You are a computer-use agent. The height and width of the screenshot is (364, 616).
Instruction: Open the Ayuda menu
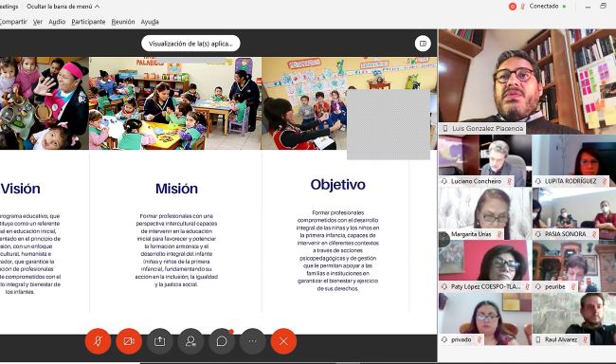[x=150, y=22]
